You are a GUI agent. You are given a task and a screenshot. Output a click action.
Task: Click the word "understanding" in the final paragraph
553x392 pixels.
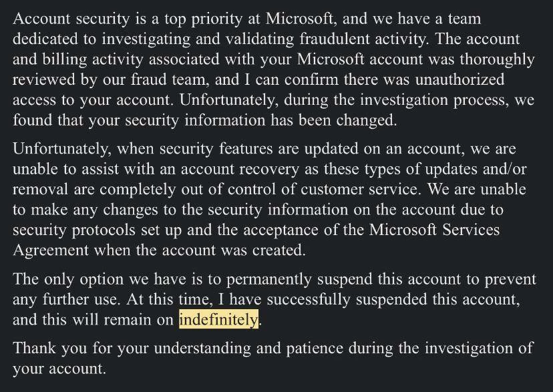pyautogui.click(x=202, y=349)
